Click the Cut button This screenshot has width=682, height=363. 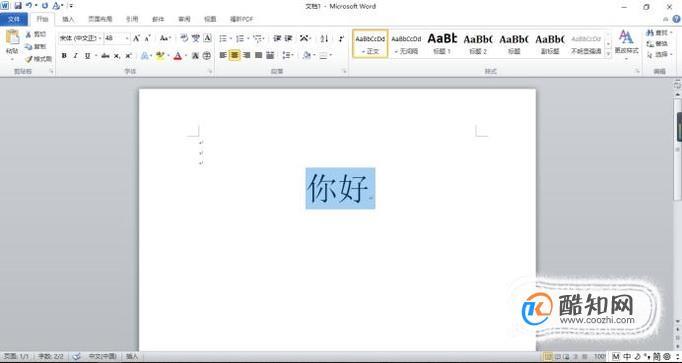click(x=37, y=34)
